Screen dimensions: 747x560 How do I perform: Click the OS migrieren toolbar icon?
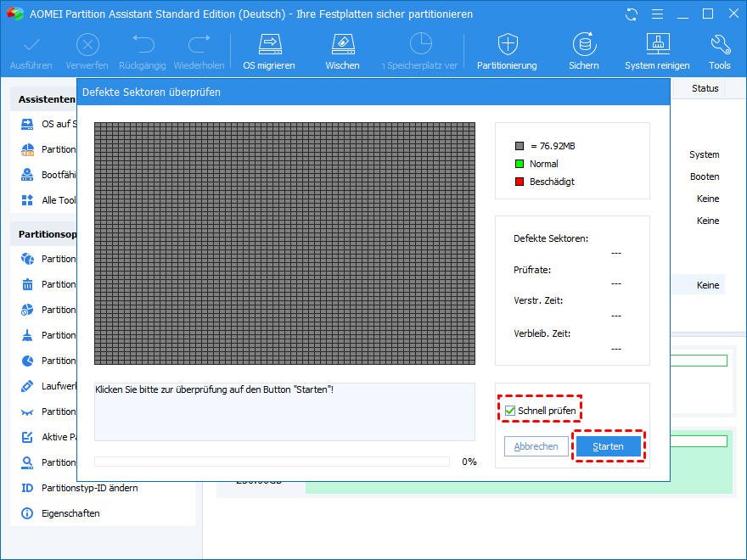pyautogui.click(x=269, y=45)
